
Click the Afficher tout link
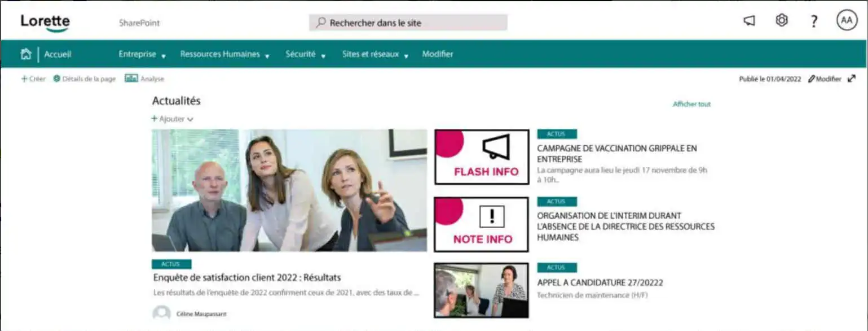tap(691, 104)
